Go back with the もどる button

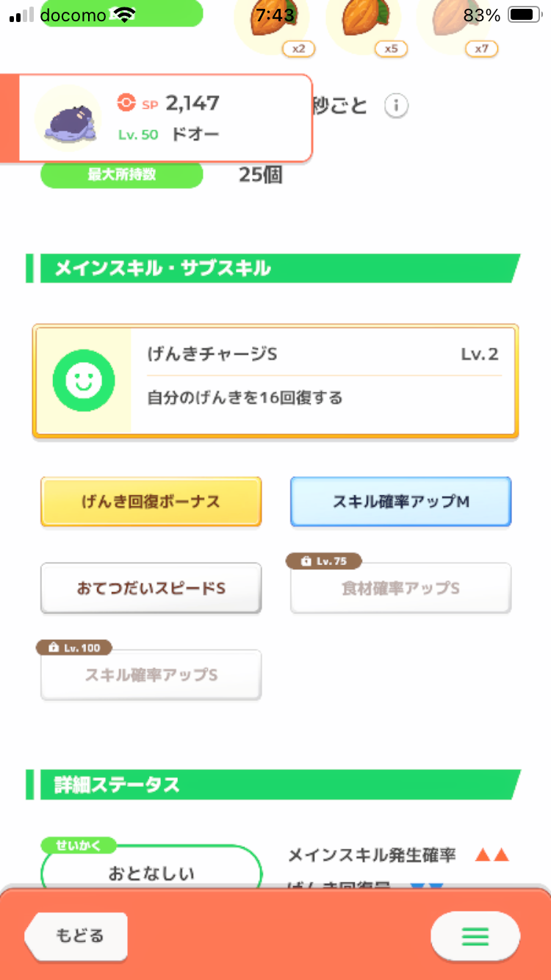tap(76, 936)
